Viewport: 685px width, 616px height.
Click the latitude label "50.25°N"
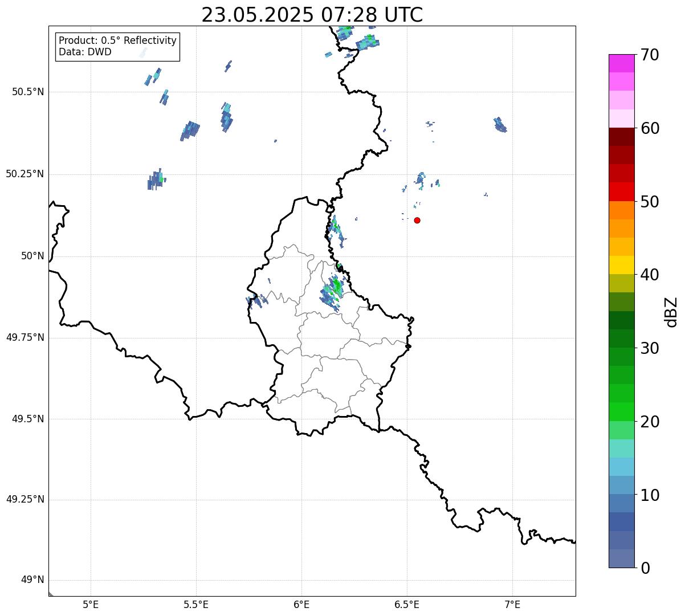(25, 174)
